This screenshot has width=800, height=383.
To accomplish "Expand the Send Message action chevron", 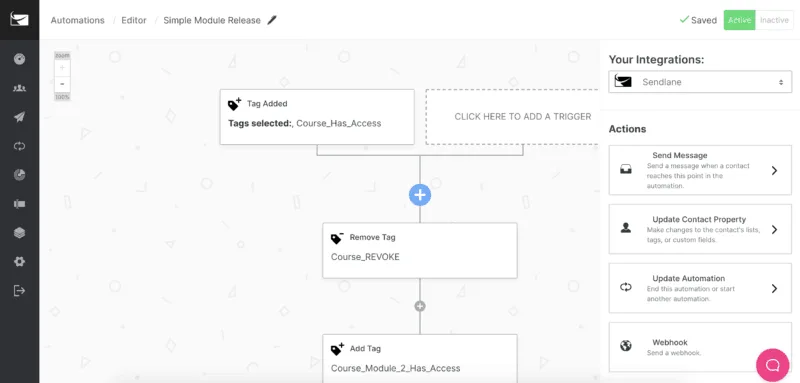I will (774, 170).
